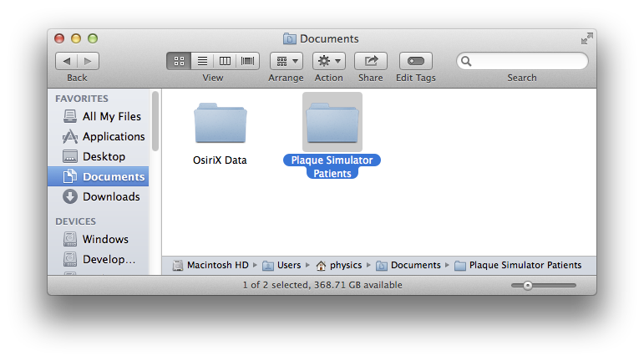Switch to icon view mode
Image resolution: width=644 pixels, height=361 pixels.
click(178, 61)
